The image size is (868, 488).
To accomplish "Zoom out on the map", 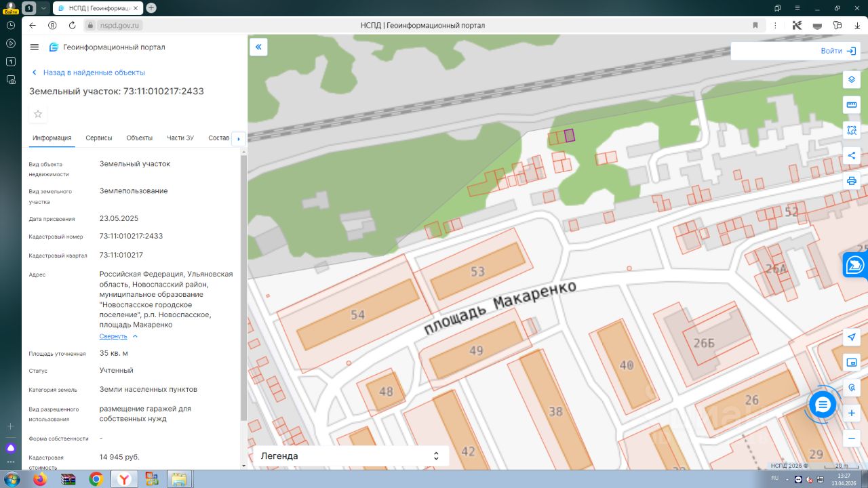I will 852,439.
